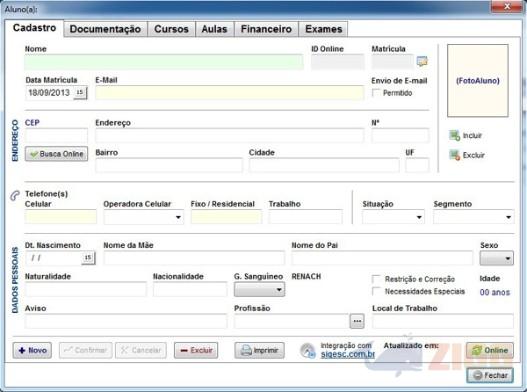Click the Cidade input field
Viewport: 527px width, 392px height.
coord(324,165)
